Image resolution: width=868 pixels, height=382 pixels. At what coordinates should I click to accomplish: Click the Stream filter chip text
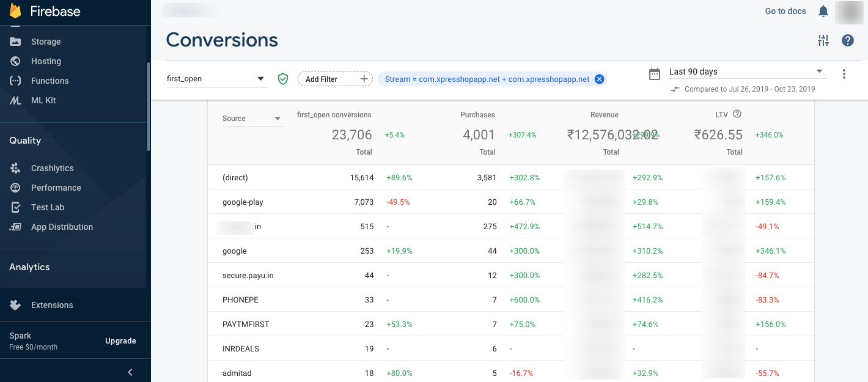pos(487,79)
